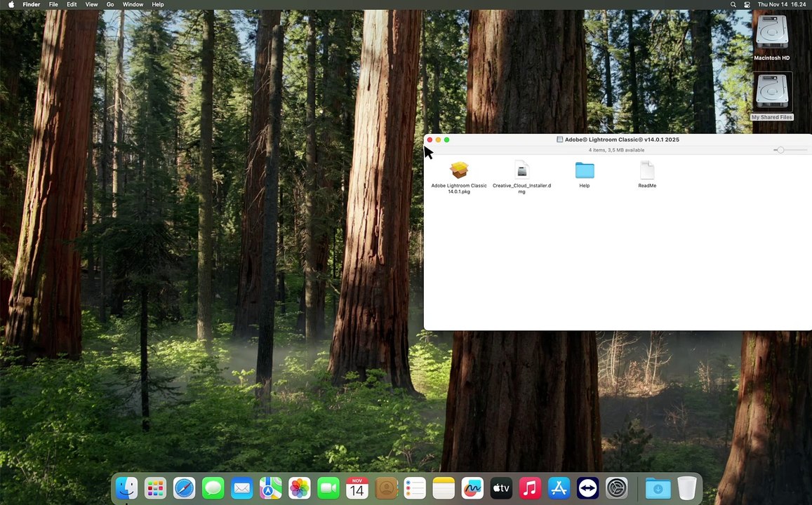Close the Adobe Lightroom Classic window
This screenshot has width=812, height=505.
point(430,140)
